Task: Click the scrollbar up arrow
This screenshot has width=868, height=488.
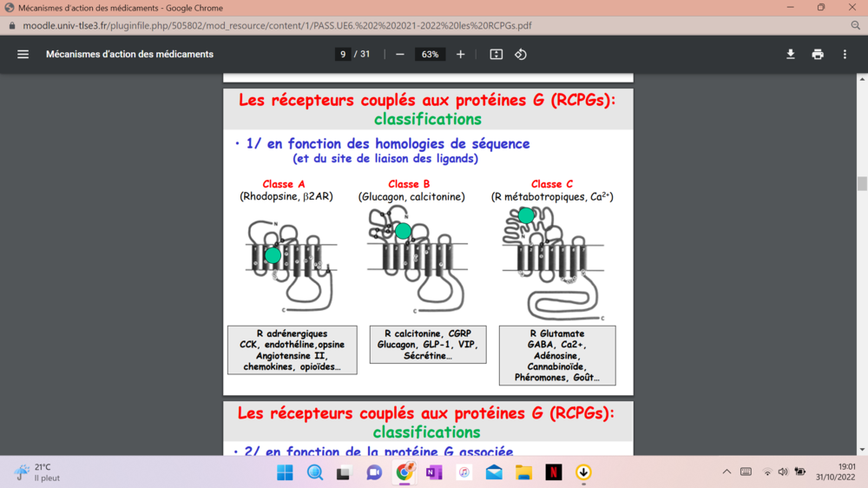Action: click(862, 79)
